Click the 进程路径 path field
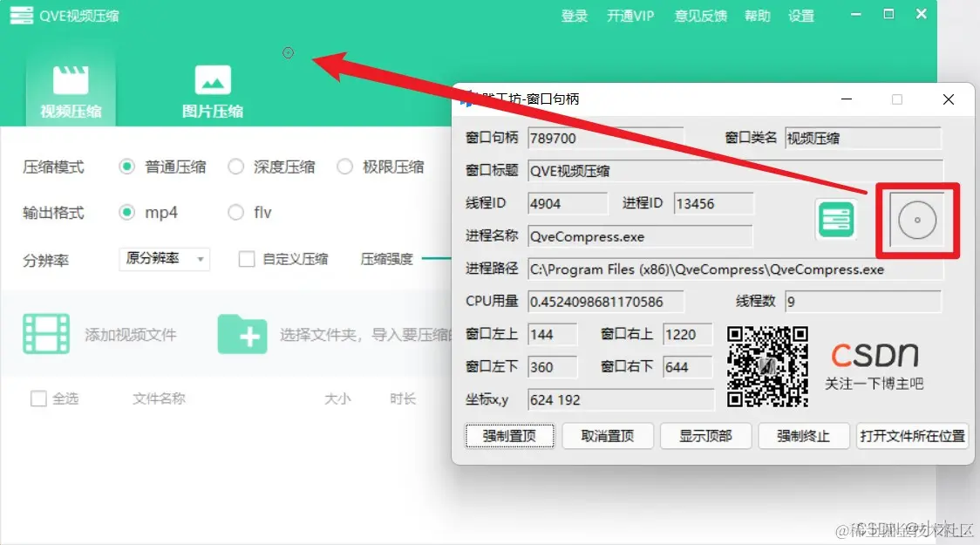980x545 pixels. click(x=735, y=269)
